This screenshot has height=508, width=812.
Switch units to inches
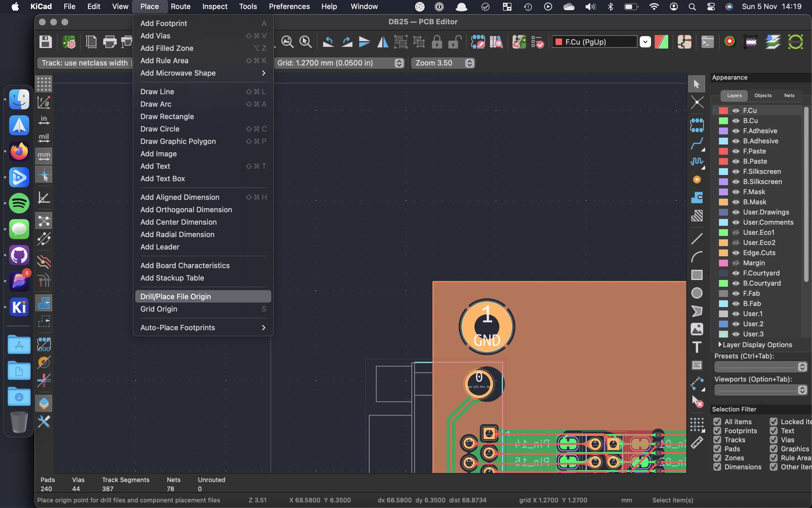44,120
